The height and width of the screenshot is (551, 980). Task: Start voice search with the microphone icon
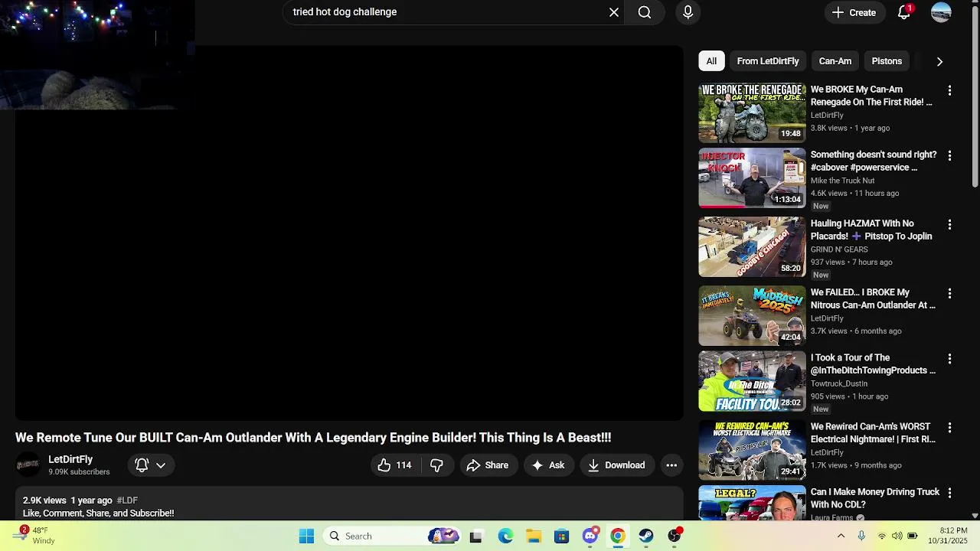point(688,12)
